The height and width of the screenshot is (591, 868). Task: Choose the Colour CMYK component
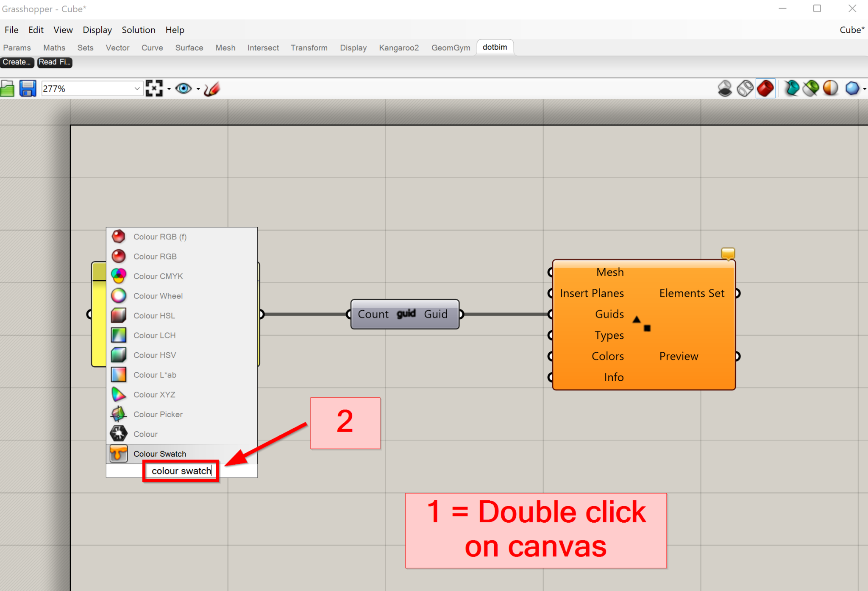coord(158,276)
